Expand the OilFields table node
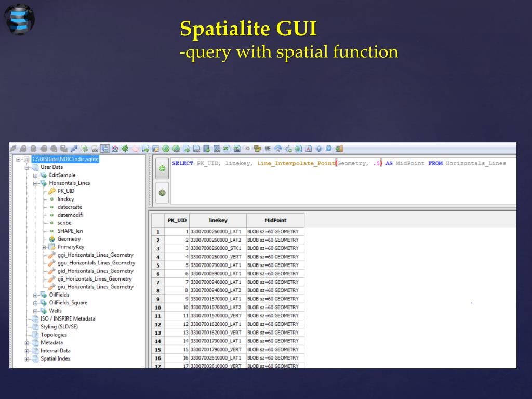Viewport: 532px width, 399px height. coord(35,295)
